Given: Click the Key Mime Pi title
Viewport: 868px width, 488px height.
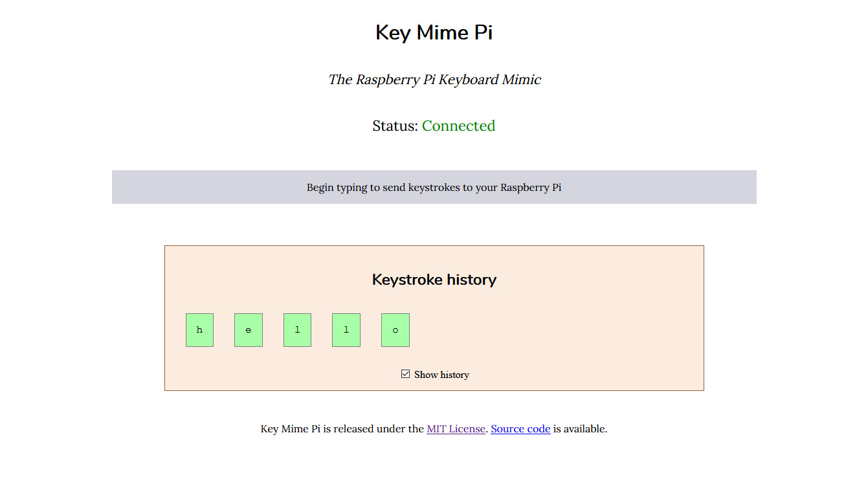Looking at the screenshot, I should click(x=434, y=32).
